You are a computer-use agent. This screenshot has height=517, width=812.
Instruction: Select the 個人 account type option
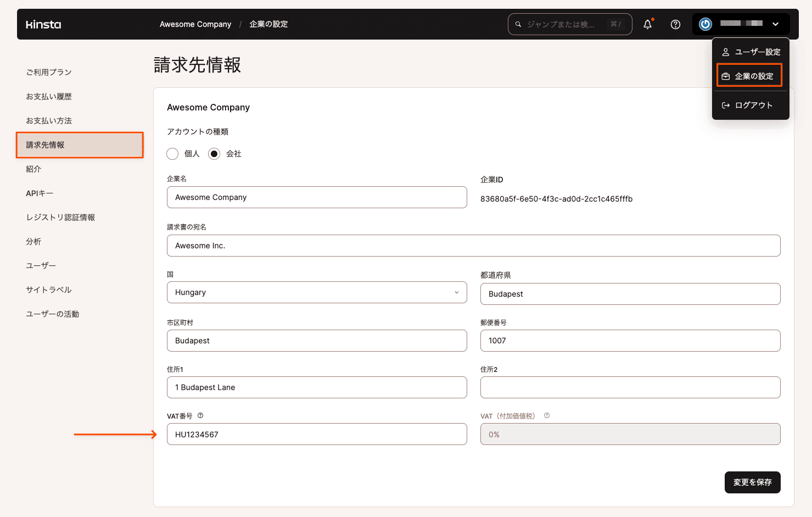pos(172,154)
